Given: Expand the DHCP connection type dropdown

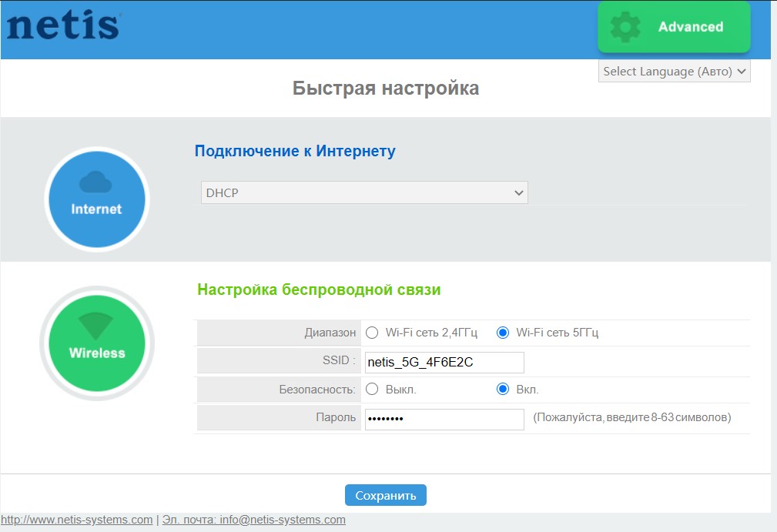Looking at the screenshot, I should [364, 192].
